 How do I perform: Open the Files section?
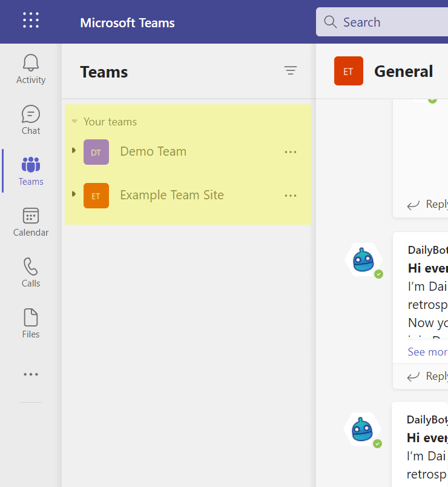[31, 323]
